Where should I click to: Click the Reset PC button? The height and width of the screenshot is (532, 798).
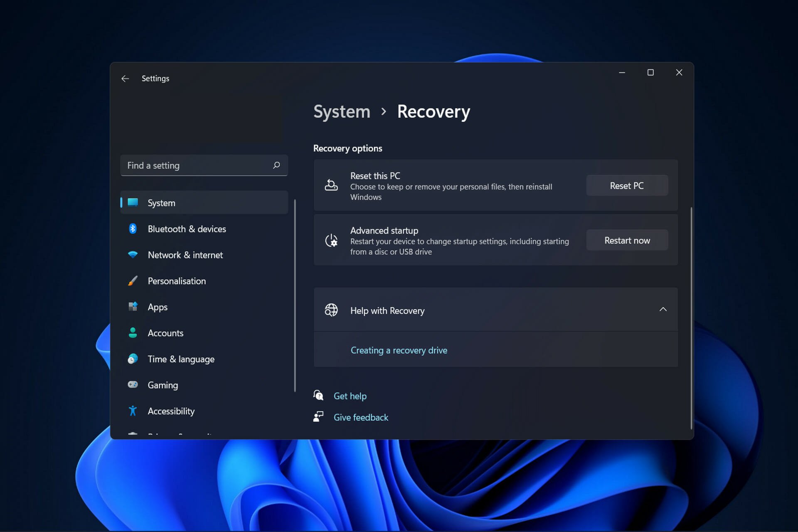click(x=627, y=186)
